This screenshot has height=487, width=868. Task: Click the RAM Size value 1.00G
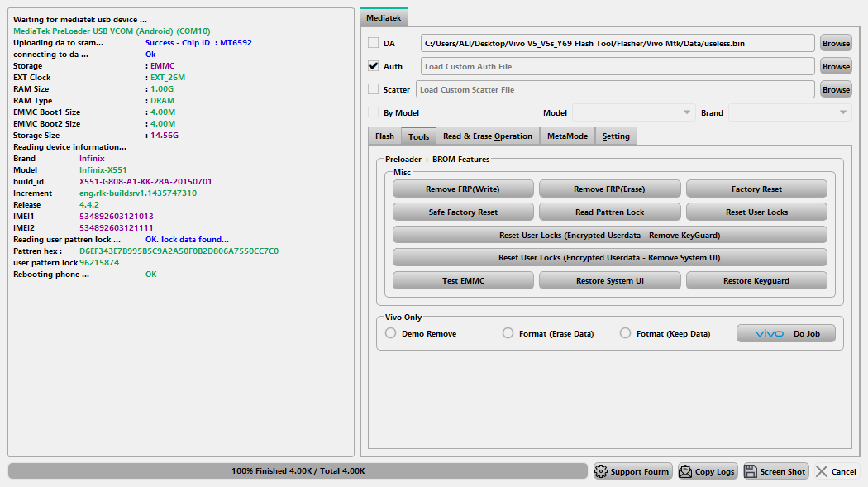[x=162, y=89]
